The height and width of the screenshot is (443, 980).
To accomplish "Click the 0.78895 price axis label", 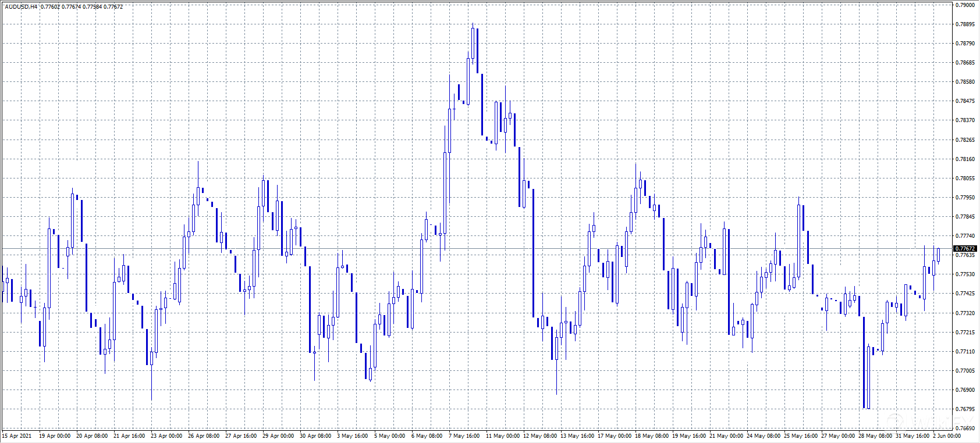I will coord(965,24).
